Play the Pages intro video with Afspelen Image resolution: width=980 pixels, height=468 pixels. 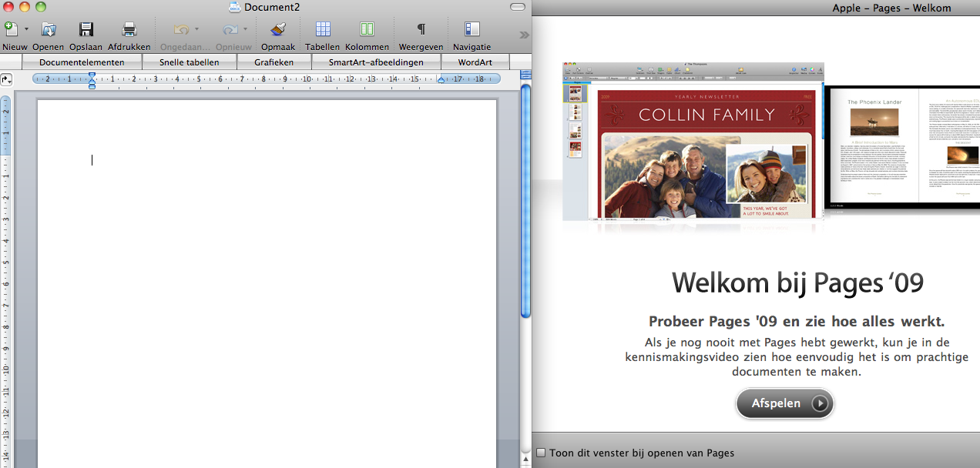(785, 403)
